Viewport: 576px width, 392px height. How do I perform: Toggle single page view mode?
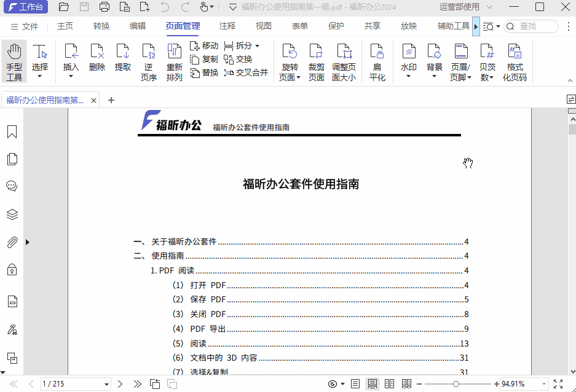(x=355, y=383)
